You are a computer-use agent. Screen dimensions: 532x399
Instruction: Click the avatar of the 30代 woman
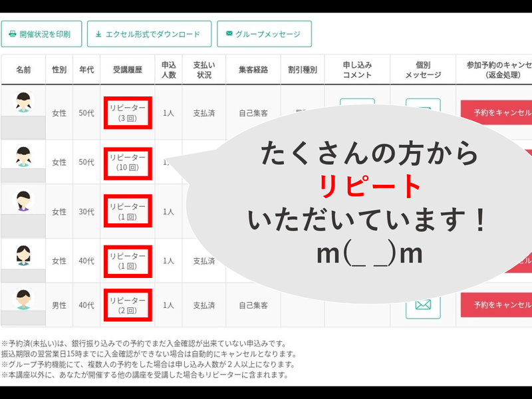tap(23, 201)
